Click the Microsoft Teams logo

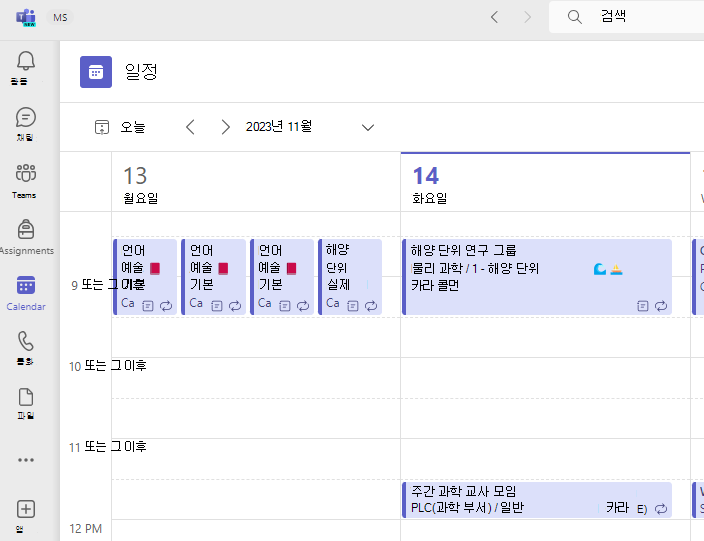(26, 18)
